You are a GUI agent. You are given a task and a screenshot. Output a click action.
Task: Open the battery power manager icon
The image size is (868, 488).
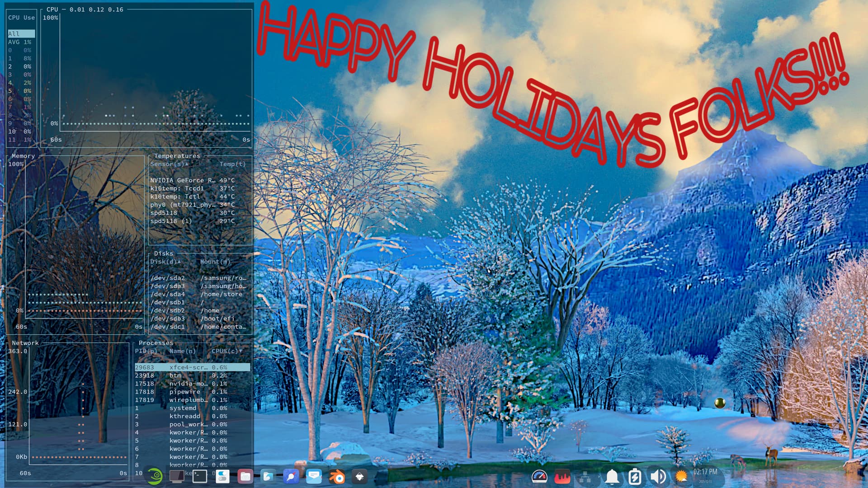tap(635, 477)
